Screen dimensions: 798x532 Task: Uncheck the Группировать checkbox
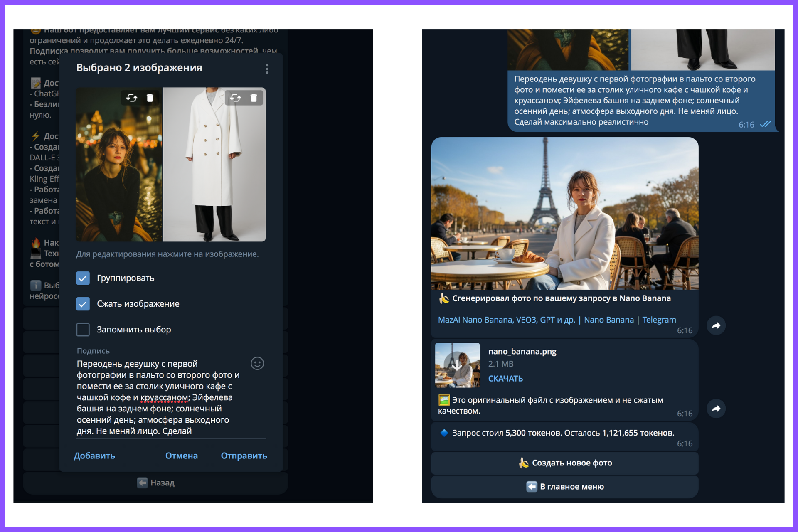pos(83,278)
